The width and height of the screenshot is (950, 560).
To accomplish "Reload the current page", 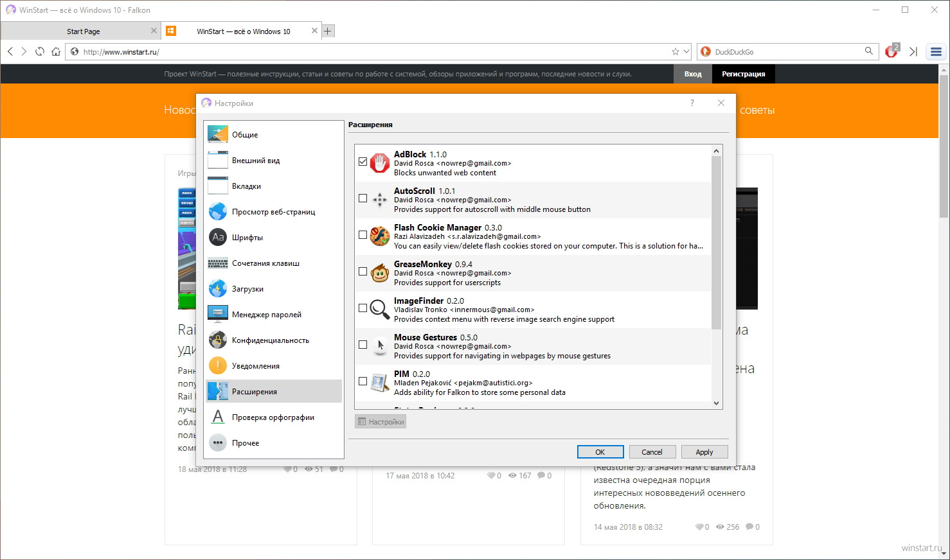I will point(40,51).
